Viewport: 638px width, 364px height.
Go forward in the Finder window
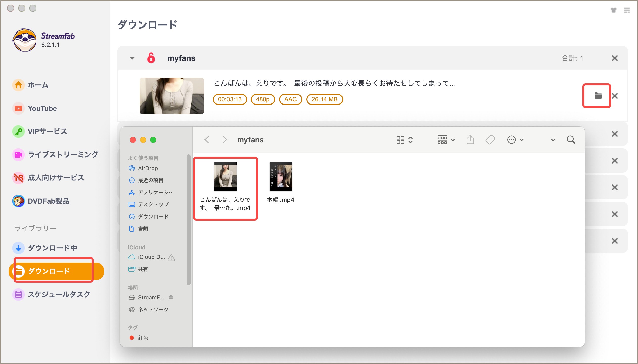tap(224, 140)
